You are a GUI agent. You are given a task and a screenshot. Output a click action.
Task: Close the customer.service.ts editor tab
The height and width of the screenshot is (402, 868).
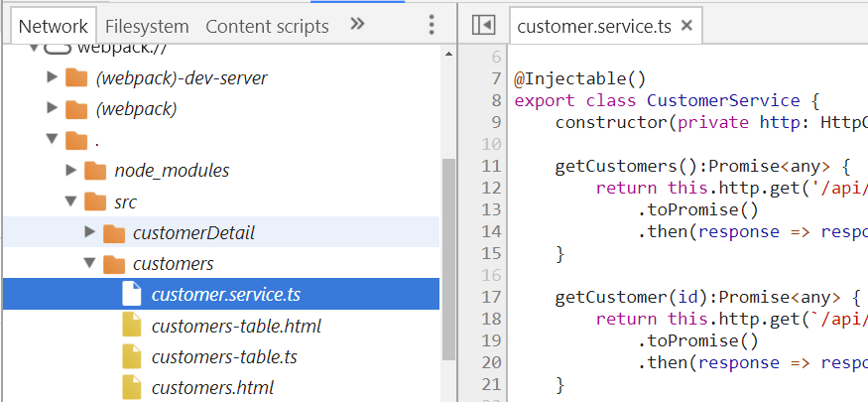pyautogui.click(x=686, y=25)
